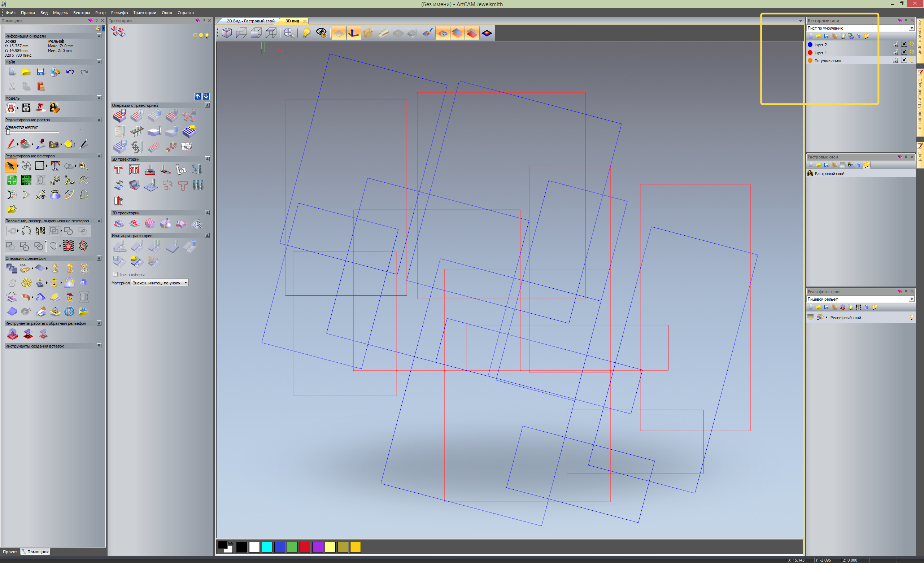Open Лист по умолчанию dropdown
The width and height of the screenshot is (924, 563).
point(911,28)
